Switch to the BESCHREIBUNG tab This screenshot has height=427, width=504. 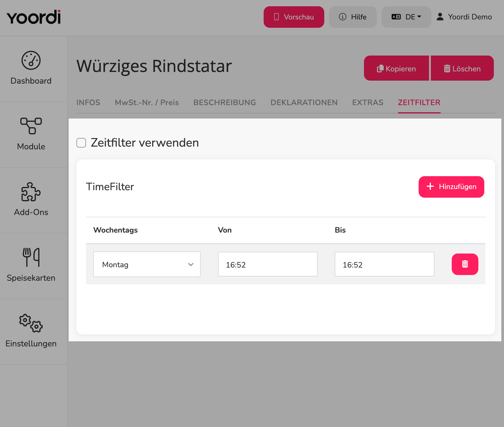pyautogui.click(x=225, y=102)
